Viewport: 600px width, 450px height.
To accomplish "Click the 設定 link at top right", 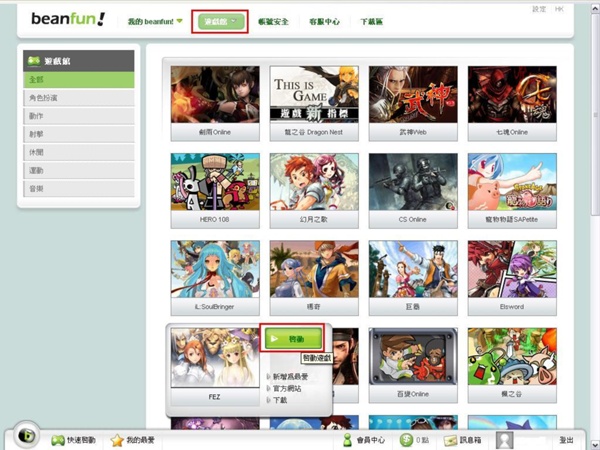I will (539, 9).
